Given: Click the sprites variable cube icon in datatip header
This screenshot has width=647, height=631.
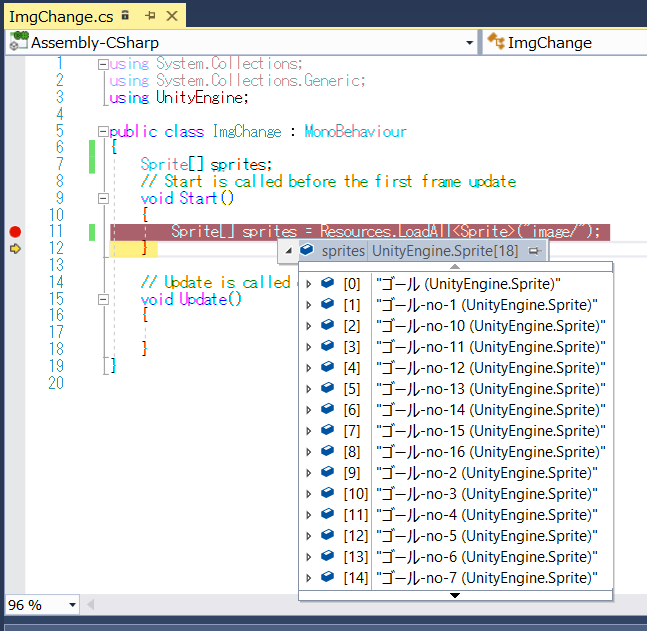Looking at the screenshot, I should [x=307, y=249].
